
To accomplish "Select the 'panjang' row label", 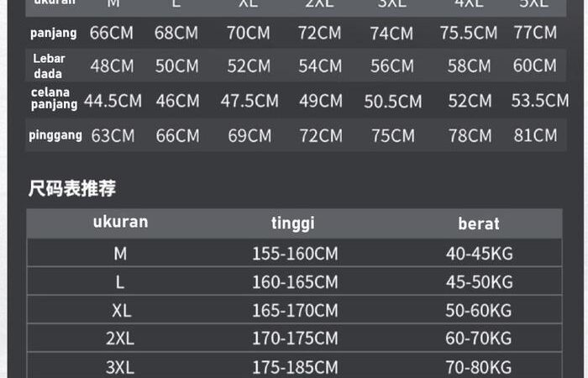I will tap(54, 34).
